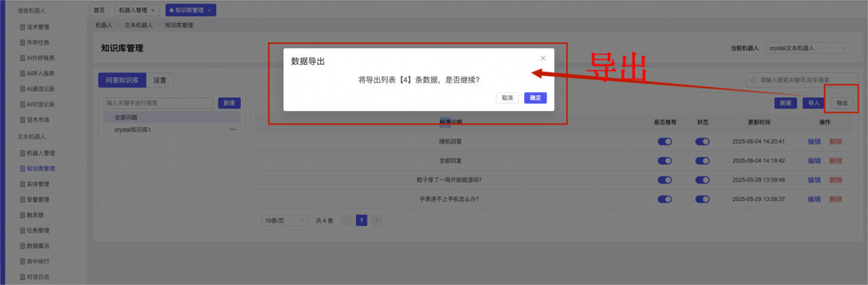The width and height of the screenshot is (868, 285).
Task: Switch to the 首页 top tab
Action: [x=99, y=10]
